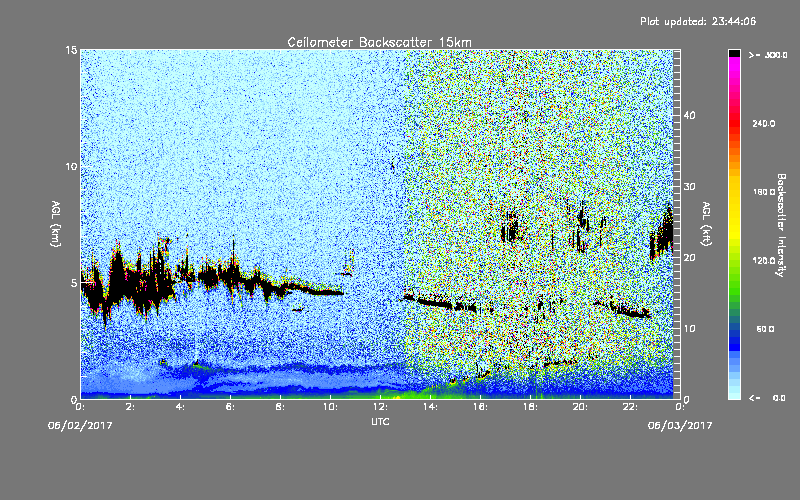Click the 22: hour tick on time axis

point(630,407)
